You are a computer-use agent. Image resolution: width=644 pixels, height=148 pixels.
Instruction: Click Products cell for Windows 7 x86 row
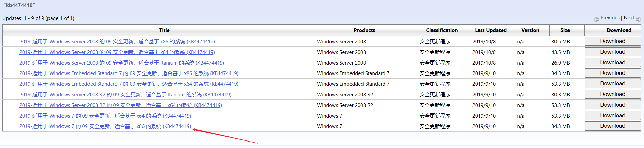(x=329, y=126)
